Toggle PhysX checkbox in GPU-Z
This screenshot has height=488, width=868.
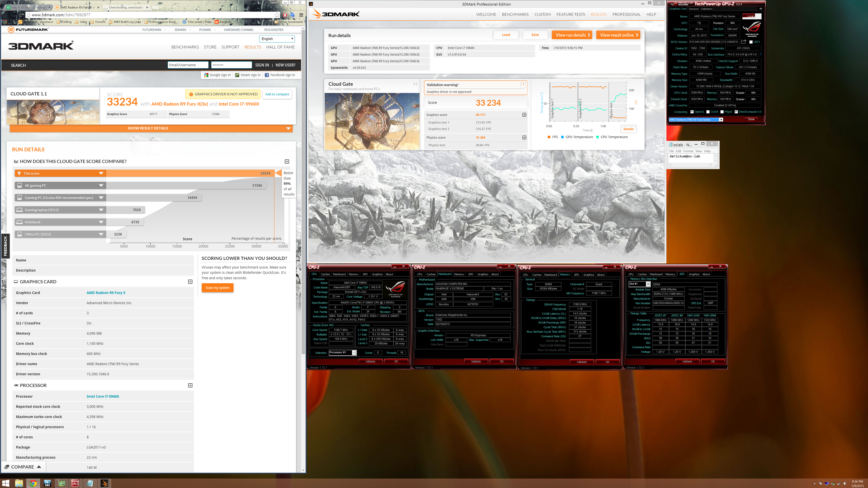pyautogui.click(x=722, y=112)
